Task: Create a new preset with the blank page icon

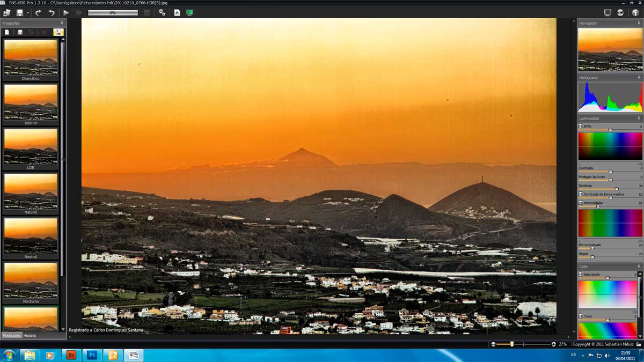Action: [x=7, y=32]
